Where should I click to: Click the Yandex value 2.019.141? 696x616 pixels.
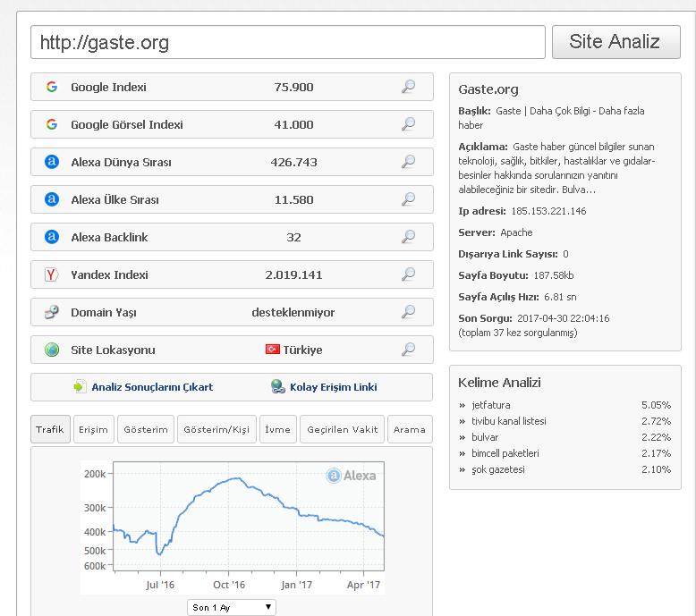coord(293,275)
